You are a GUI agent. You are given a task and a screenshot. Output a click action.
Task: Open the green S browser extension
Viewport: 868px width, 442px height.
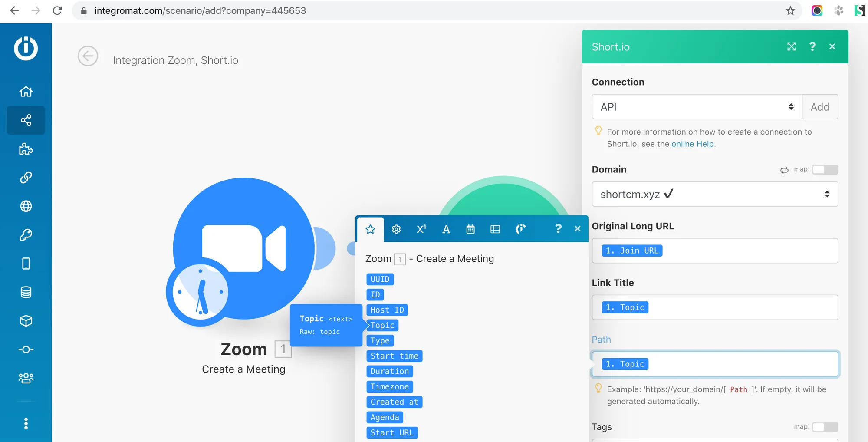pyautogui.click(x=859, y=10)
